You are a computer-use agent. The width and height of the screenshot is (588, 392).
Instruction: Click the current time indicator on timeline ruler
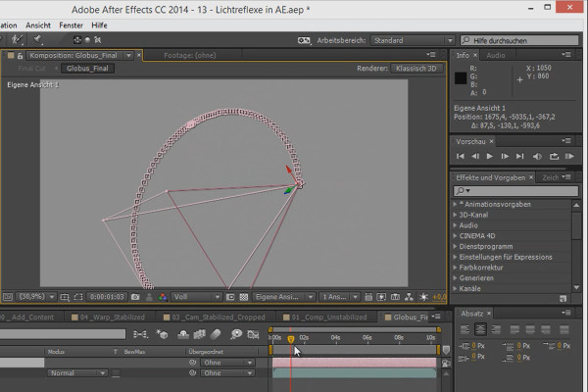[291, 339]
